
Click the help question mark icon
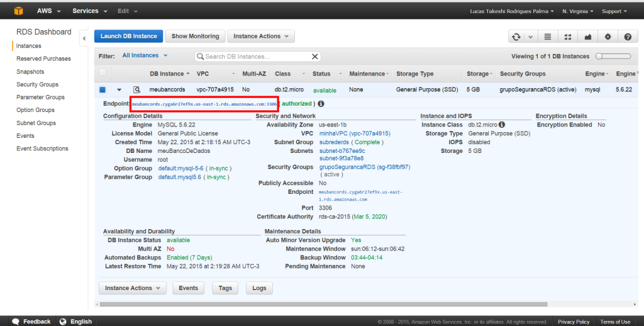(628, 37)
